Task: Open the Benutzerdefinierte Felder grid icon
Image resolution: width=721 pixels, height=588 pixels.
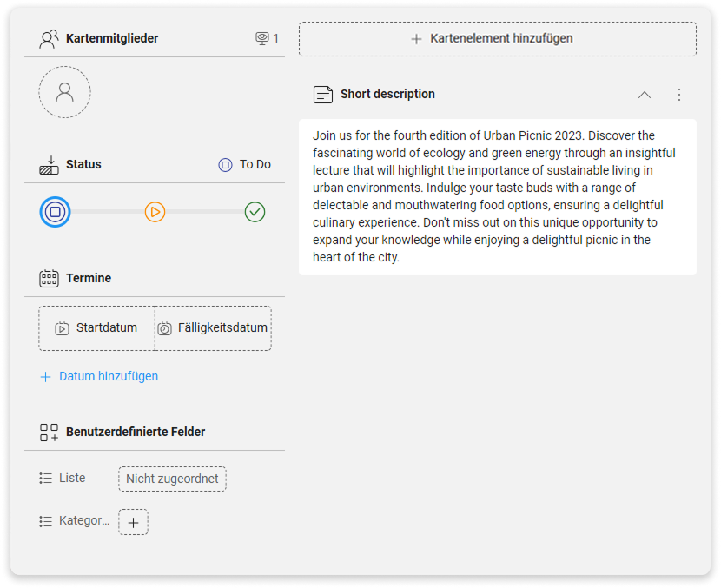Action: (x=49, y=433)
